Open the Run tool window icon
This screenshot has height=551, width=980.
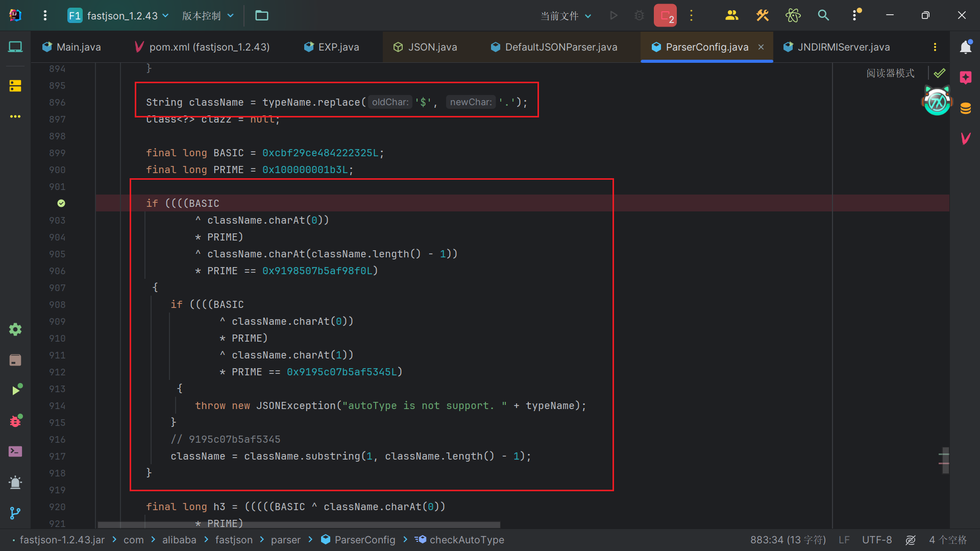click(x=16, y=390)
